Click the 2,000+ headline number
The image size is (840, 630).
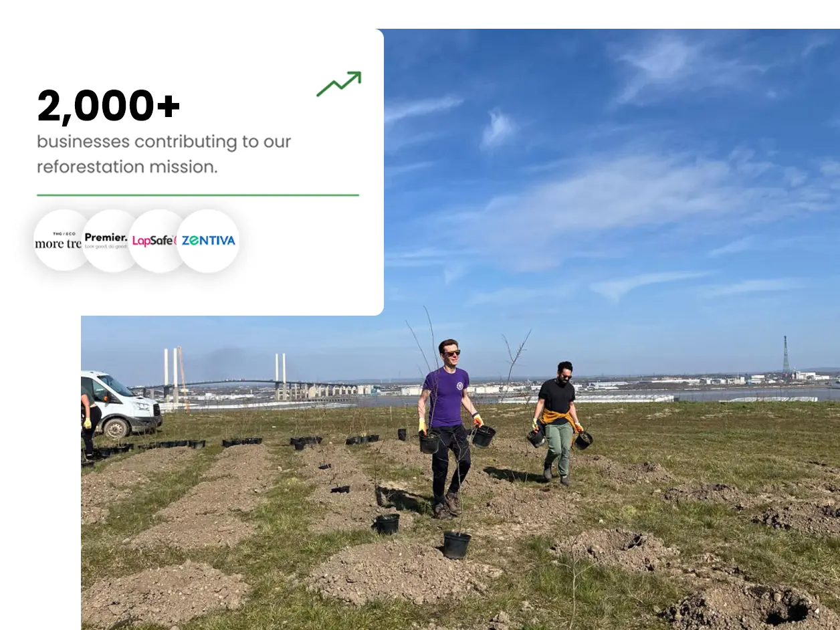pos(108,107)
